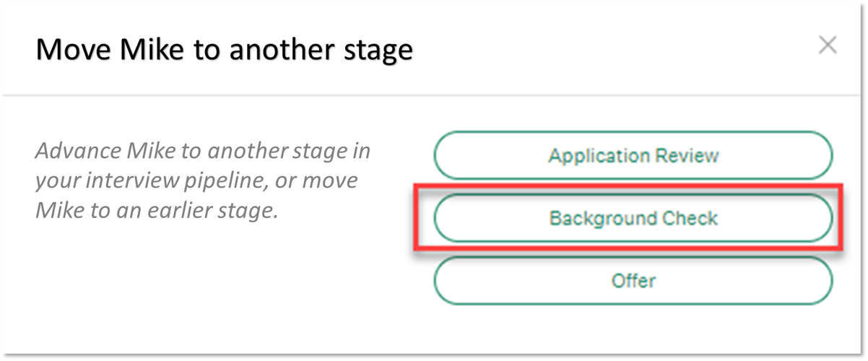Pick the middle stage option, Background Check
Viewport: 868px width, 361px height.
(633, 218)
